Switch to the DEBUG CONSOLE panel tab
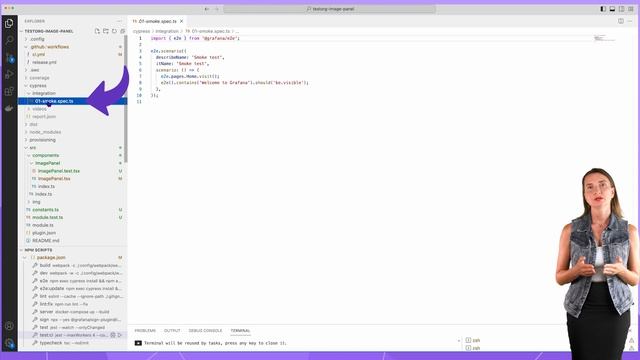 click(205, 331)
